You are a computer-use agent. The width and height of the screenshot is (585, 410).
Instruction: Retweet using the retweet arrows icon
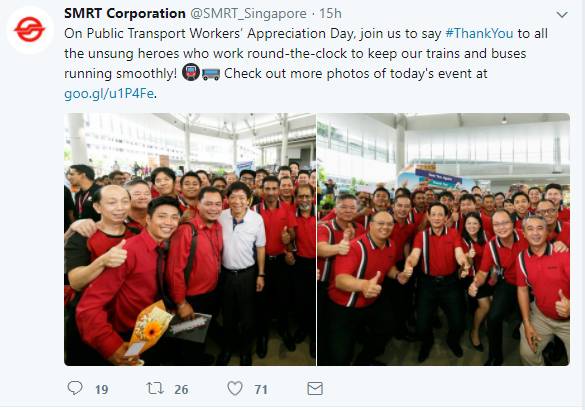pos(155,388)
